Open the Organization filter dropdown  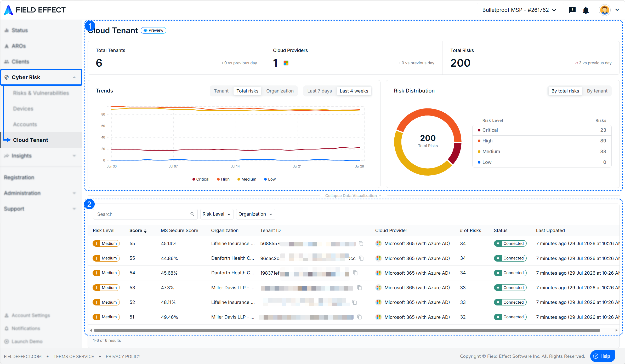[x=255, y=214]
